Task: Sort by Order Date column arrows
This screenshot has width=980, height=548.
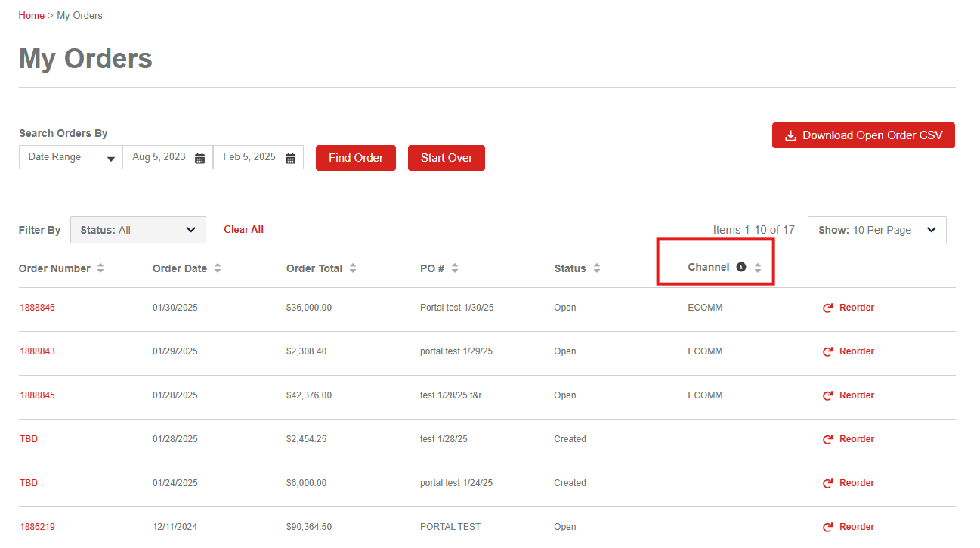Action: 218,268
